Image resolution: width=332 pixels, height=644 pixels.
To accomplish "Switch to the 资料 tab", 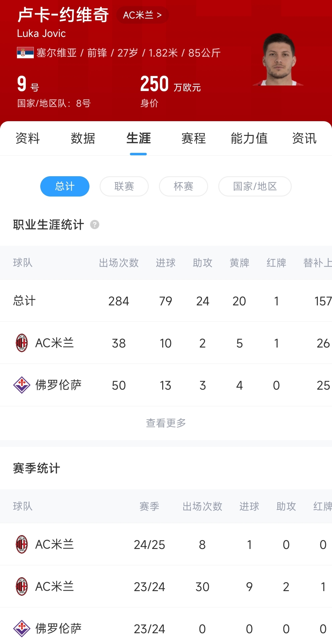I will tap(28, 138).
